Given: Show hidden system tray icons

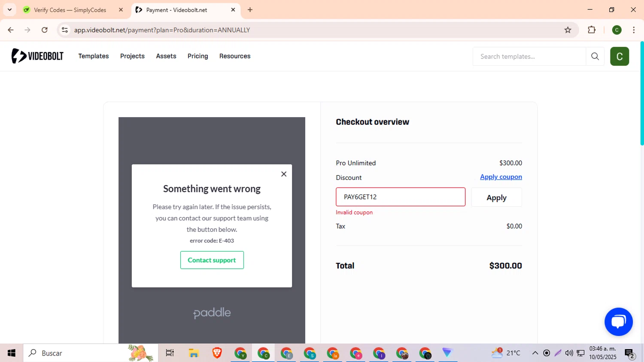Looking at the screenshot, I should (x=535, y=353).
